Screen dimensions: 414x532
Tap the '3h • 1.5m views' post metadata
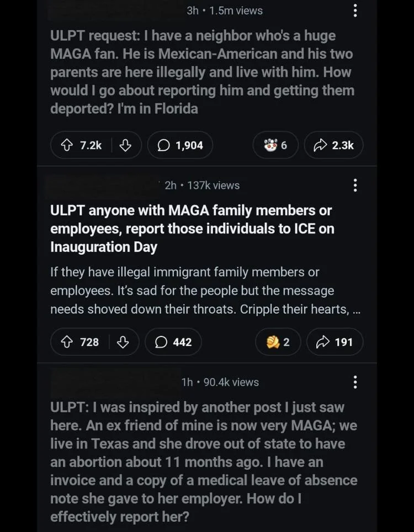(x=225, y=10)
